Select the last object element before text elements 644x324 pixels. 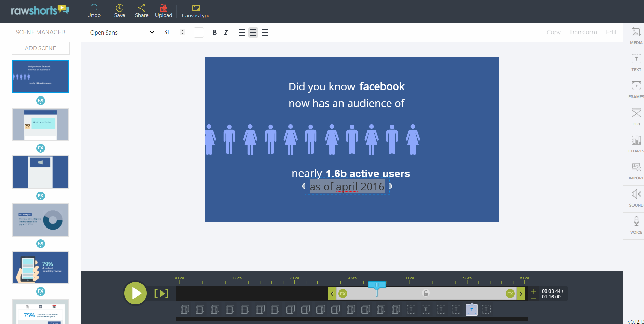[x=396, y=309]
